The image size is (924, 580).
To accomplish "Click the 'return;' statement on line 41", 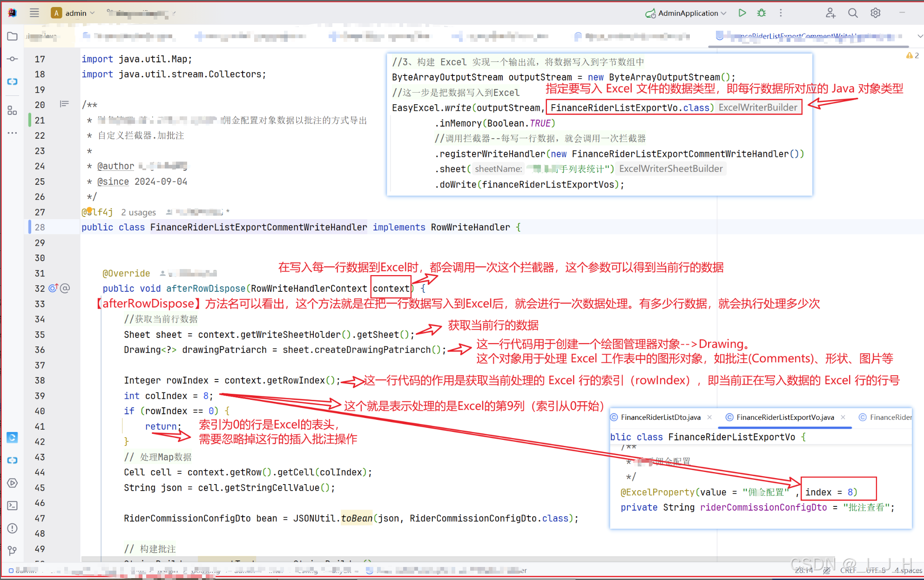I will [x=162, y=426].
